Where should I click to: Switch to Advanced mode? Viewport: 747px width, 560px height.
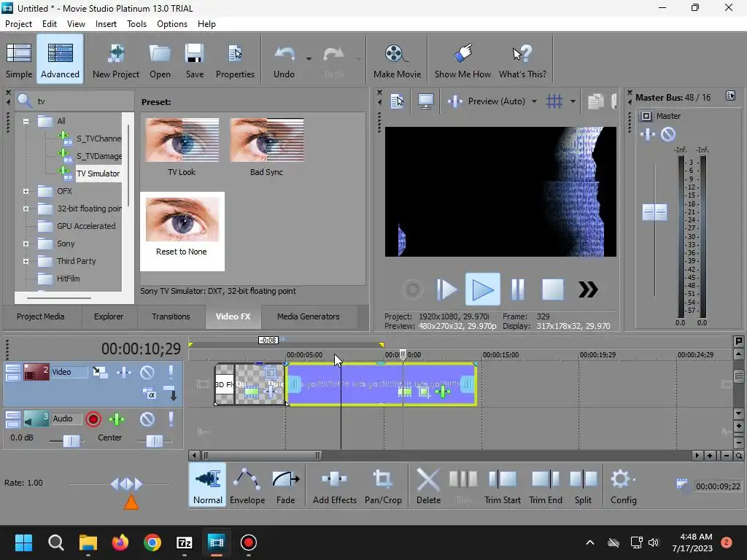60,59
